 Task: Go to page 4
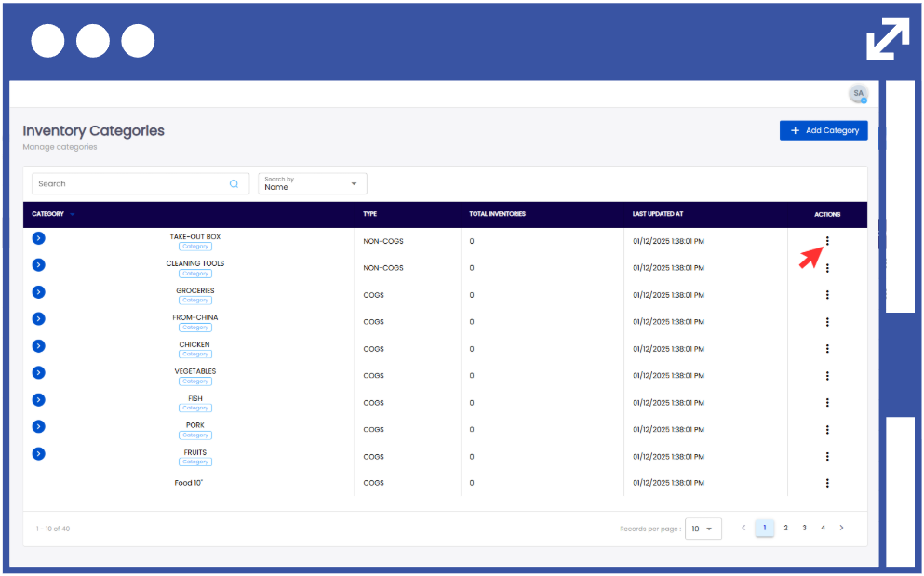click(x=823, y=528)
